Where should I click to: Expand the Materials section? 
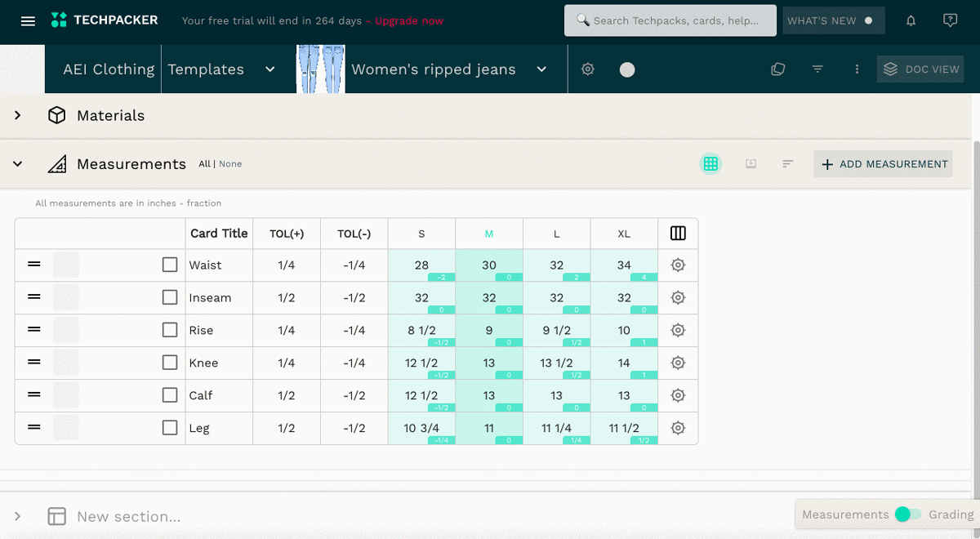(17, 115)
